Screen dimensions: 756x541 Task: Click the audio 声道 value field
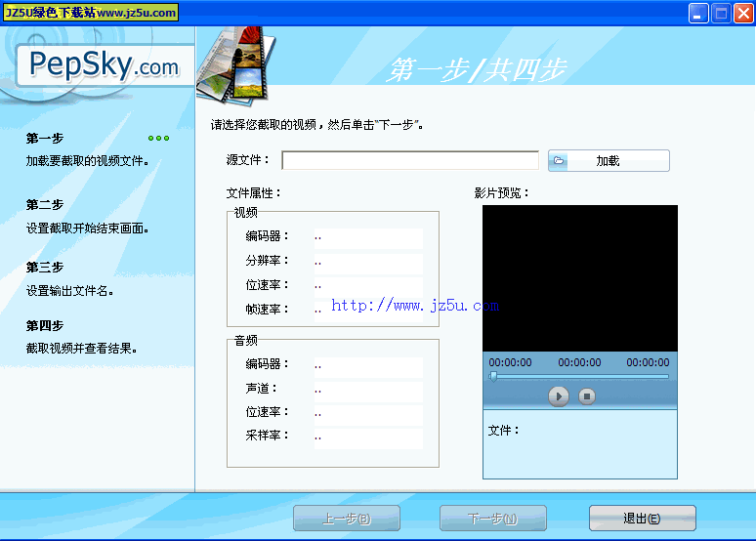368,391
